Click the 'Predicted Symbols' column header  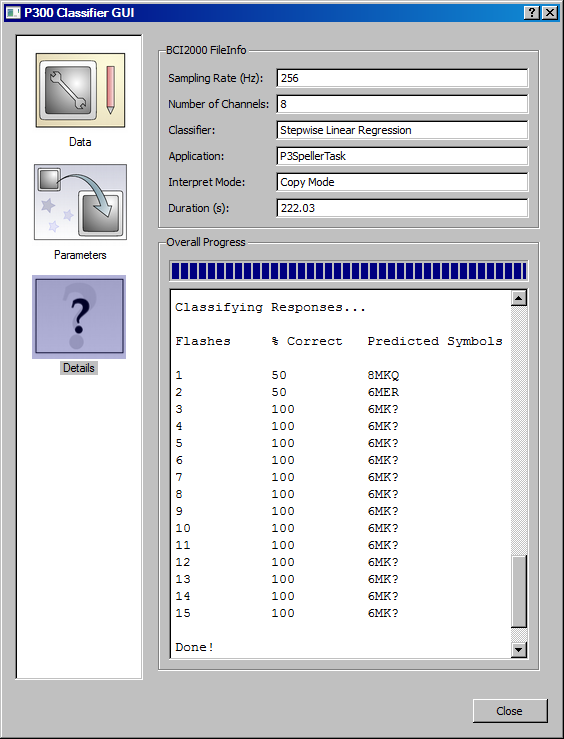coord(435,341)
